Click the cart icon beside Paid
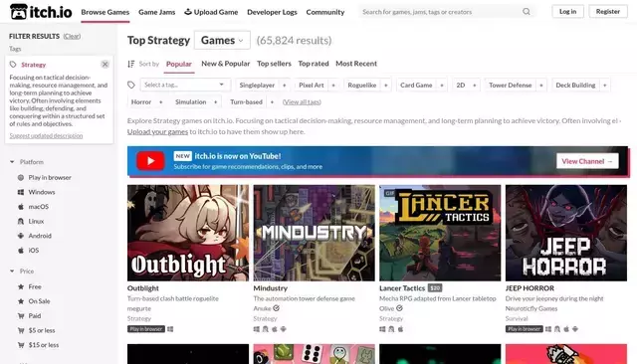 21,315
